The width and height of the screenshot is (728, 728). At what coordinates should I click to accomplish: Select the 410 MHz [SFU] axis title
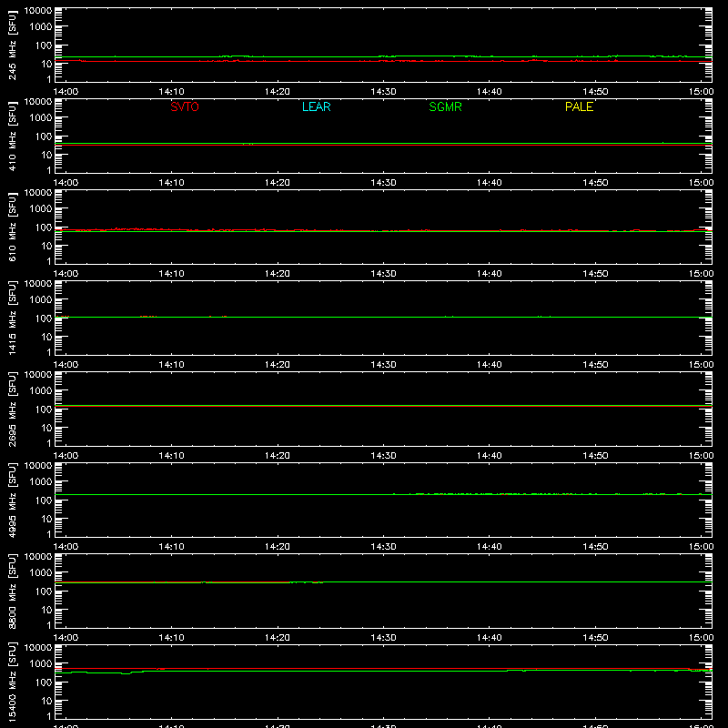click(x=13, y=136)
